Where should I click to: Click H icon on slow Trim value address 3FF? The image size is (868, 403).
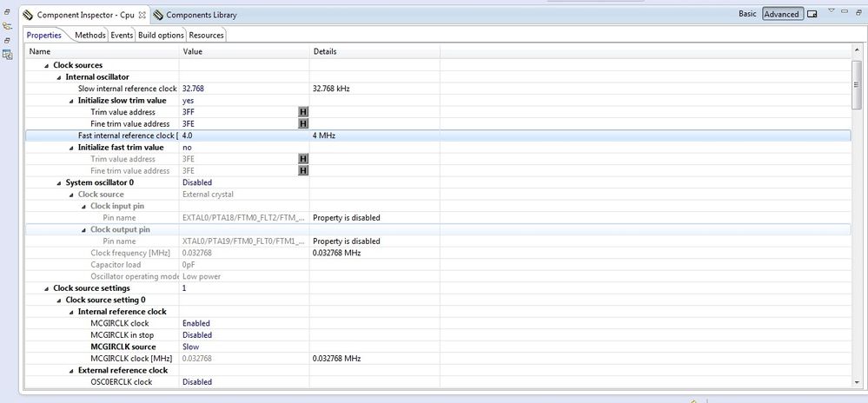303,112
